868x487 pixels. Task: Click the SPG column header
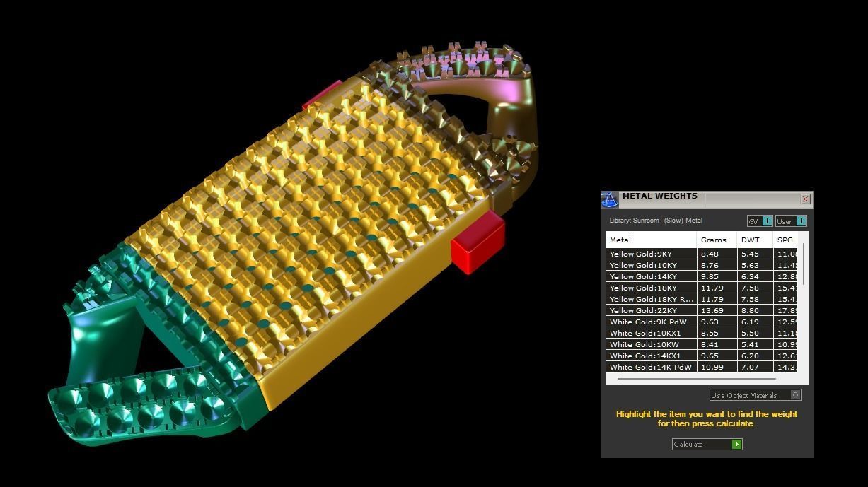pos(786,240)
